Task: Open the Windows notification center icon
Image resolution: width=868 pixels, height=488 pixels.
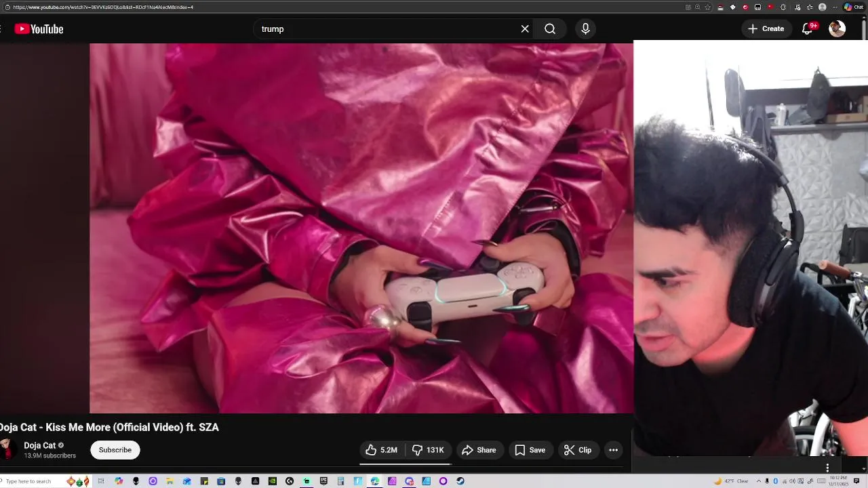Action: coord(856,481)
